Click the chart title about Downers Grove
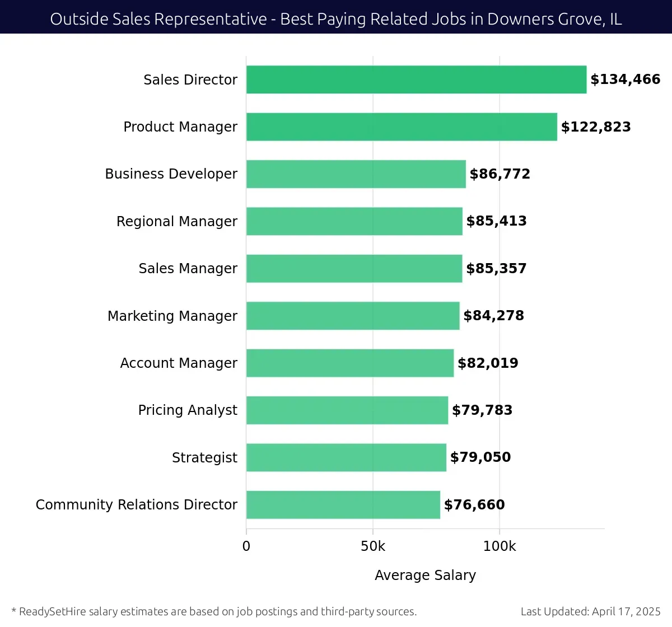Viewport: 672px width, 627px height. pyautogui.click(x=336, y=19)
